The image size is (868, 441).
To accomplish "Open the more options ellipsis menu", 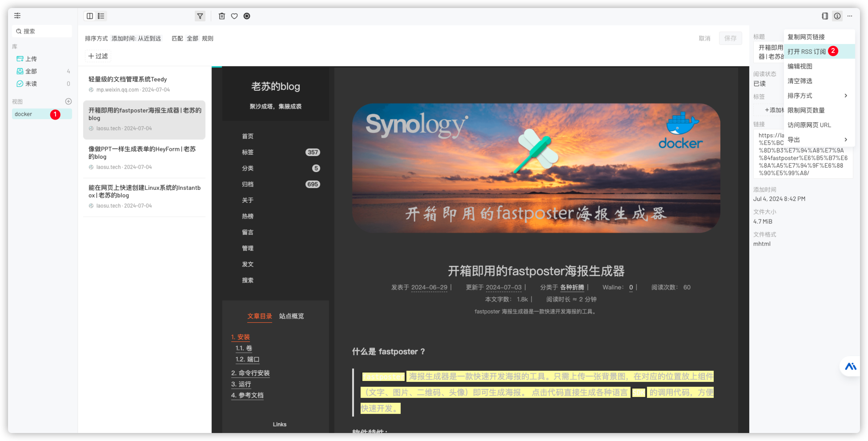I will 850,16.
